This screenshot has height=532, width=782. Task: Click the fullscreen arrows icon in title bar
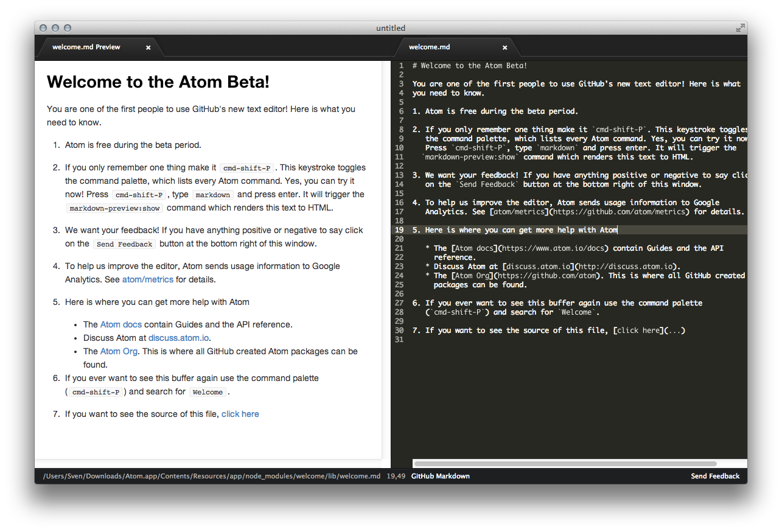[740, 28]
